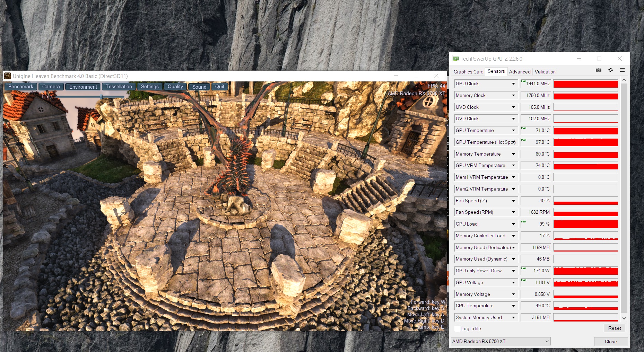Viewport: 644px width, 352px height.
Task: Click the Memory Used (Dedicated) value 1159 MB
Action: pos(536,248)
